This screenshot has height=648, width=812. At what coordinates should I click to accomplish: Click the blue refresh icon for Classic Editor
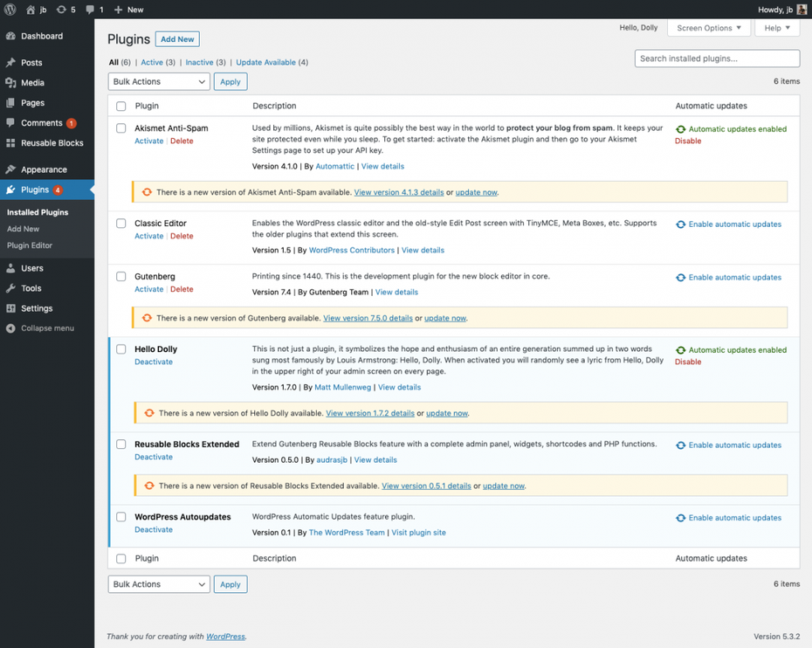click(680, 224)
